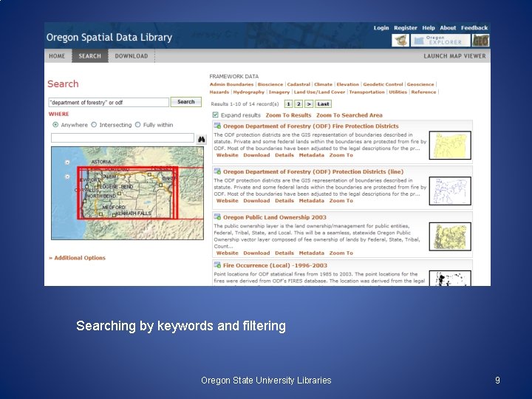Go to results page 2

(299, 104)
